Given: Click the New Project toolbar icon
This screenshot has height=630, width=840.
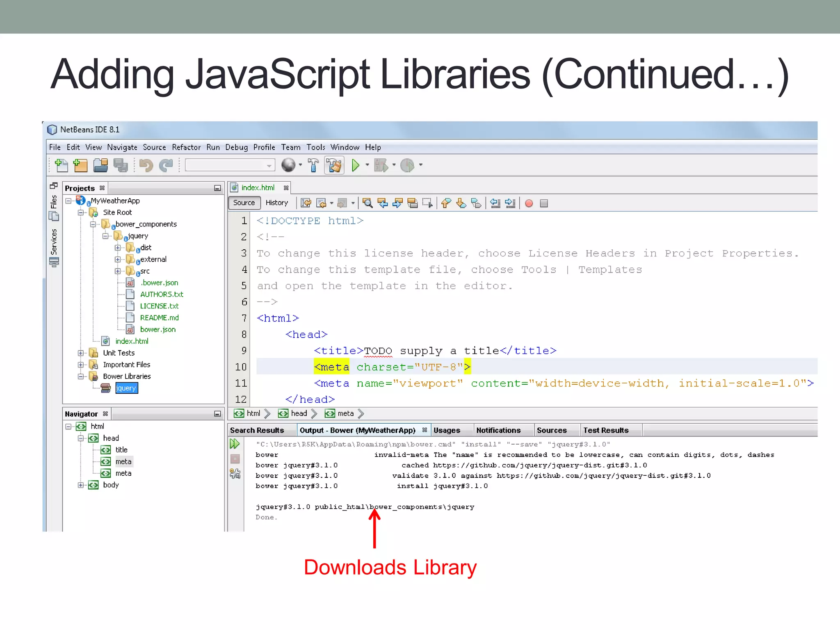Looking at the screenshot, I should pos(80,165).
